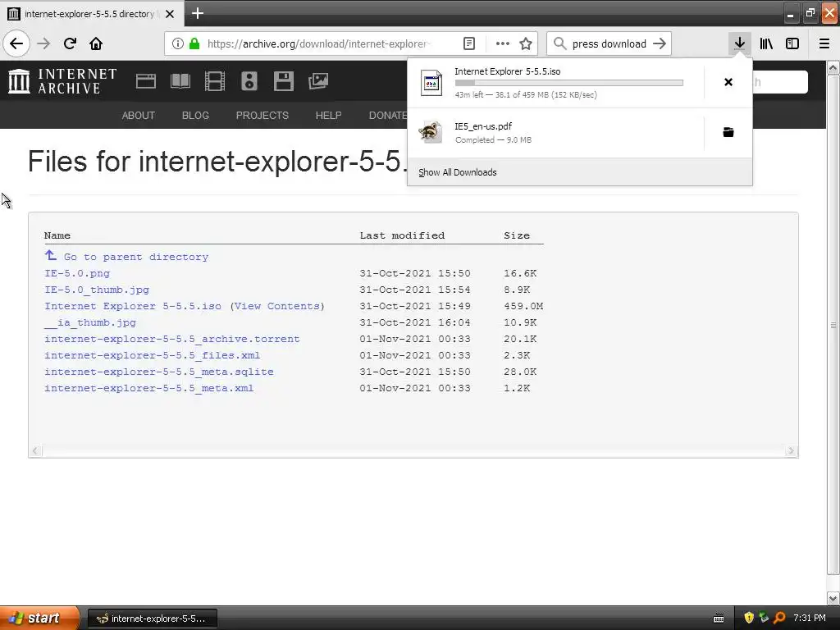Click Show All Downloads
This screenshot has width=840, height=630.
click(458, 172)
